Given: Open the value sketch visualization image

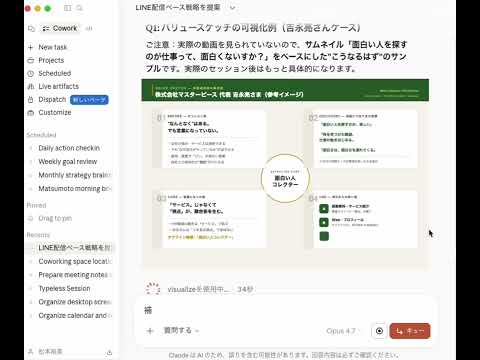Looking at the screenshot, I should click(x=285, y=173).
